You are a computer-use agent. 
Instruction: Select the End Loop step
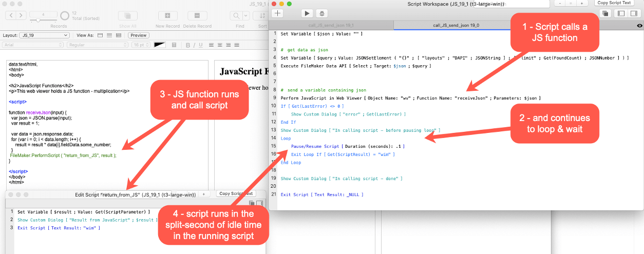pos(291,162)
